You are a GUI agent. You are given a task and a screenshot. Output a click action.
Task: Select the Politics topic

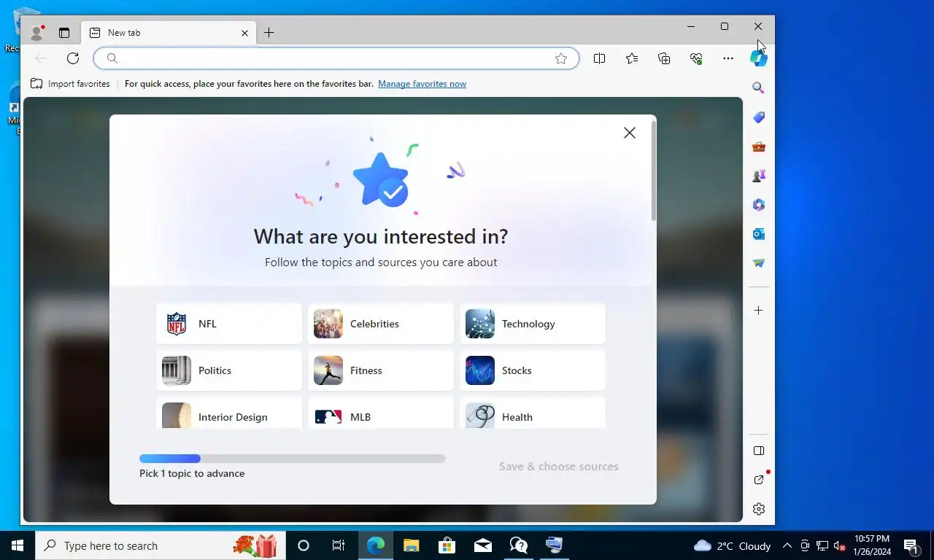pyautogui.click(x=229, y=370)
